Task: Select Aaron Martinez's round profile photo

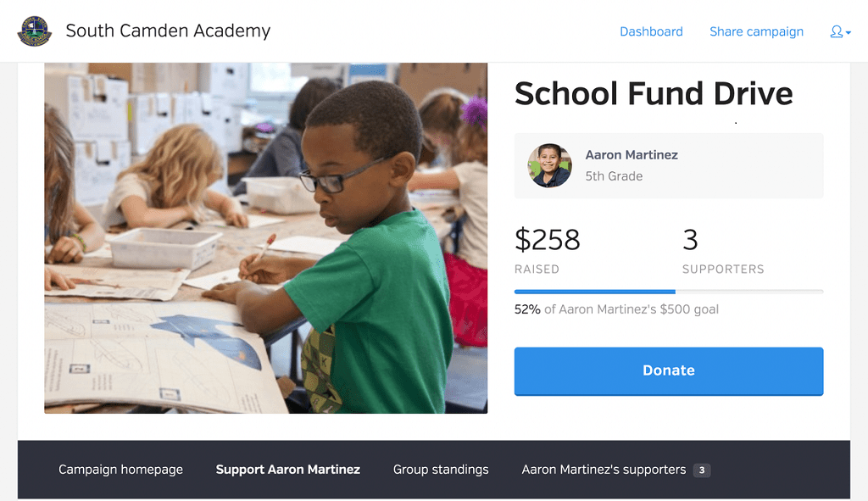Action: 549,165
